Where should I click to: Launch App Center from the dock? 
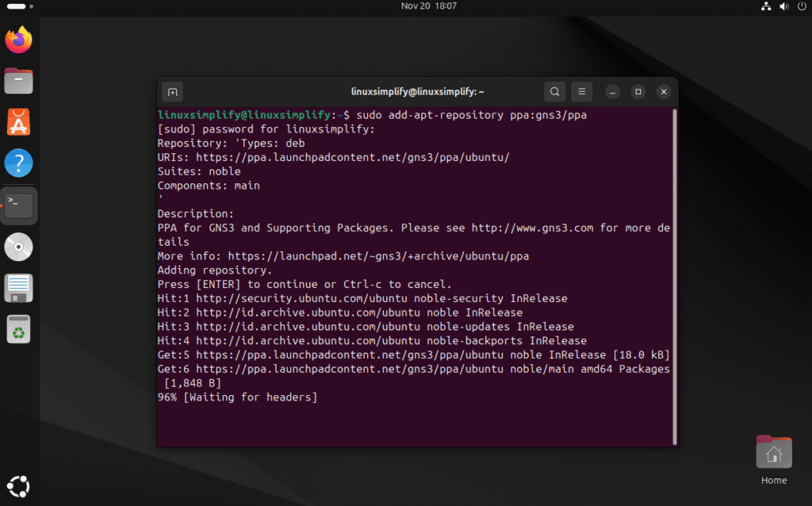tap(18, 121)
